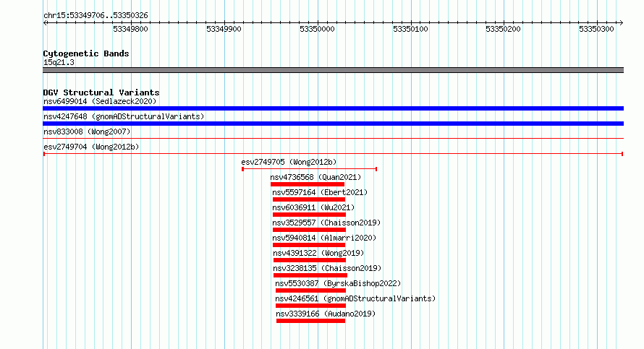Open the nsv3238135 (Chaisson2019) variant label

(327, 268)
